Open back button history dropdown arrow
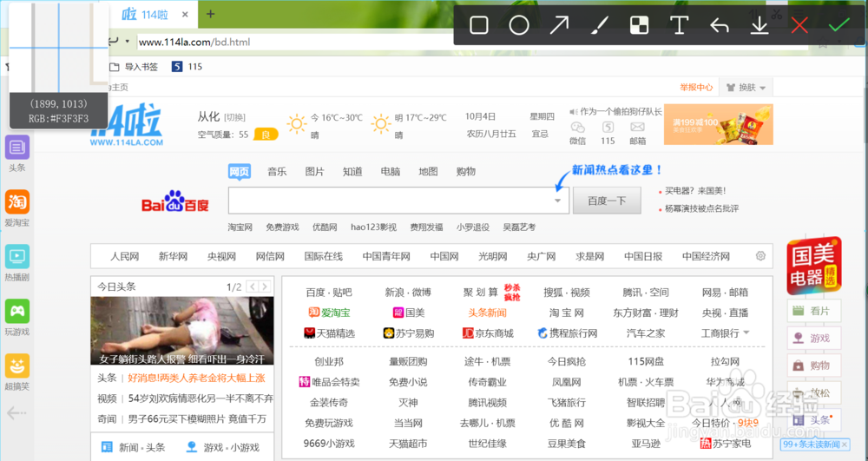The width and height of the screenshot is (868, 461). click(x=128, y=42)
